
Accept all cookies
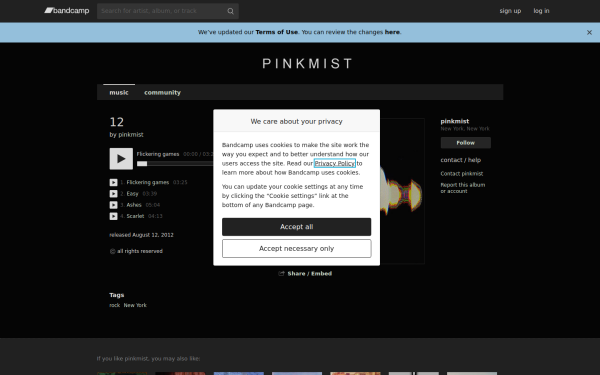(x=297, y=227)
